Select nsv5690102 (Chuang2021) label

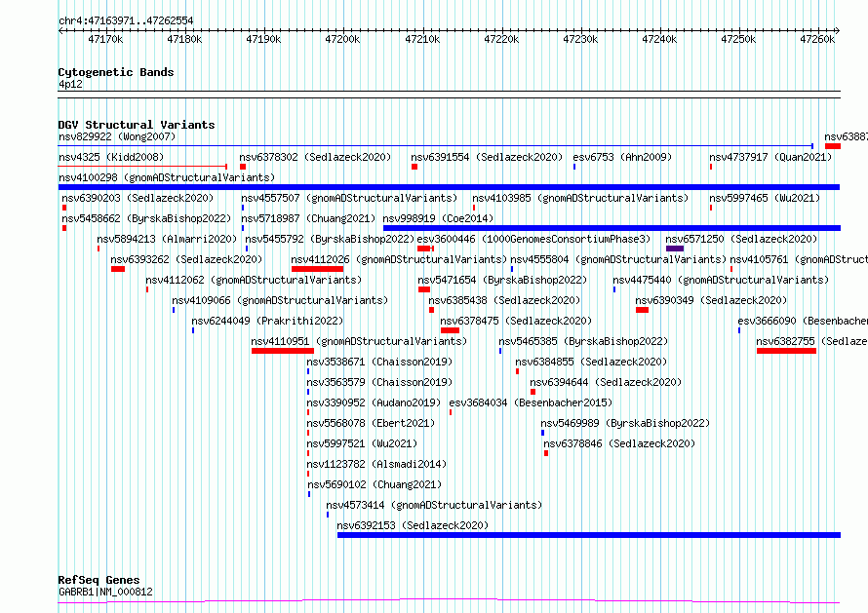coord(375,484)
